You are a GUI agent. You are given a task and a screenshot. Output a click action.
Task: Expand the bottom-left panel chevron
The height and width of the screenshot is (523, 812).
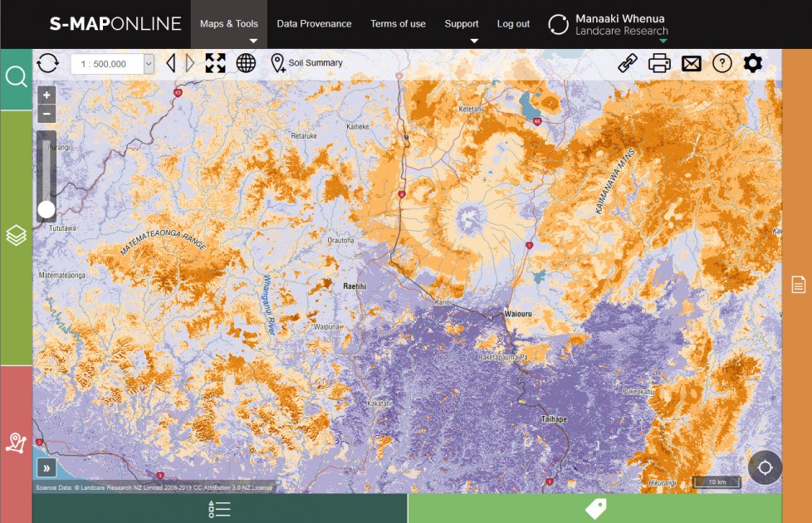[48, 467]
